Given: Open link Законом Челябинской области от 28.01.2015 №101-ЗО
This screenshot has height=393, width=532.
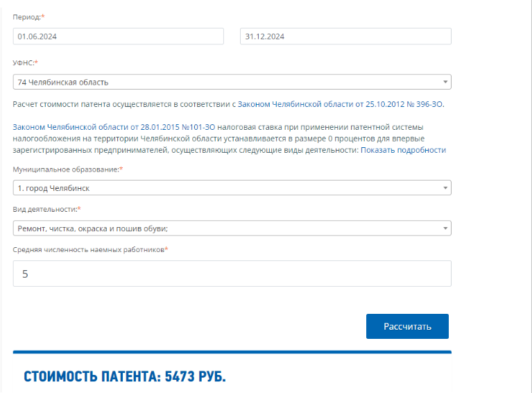Looking at the screenshot, I should point(114,127).
